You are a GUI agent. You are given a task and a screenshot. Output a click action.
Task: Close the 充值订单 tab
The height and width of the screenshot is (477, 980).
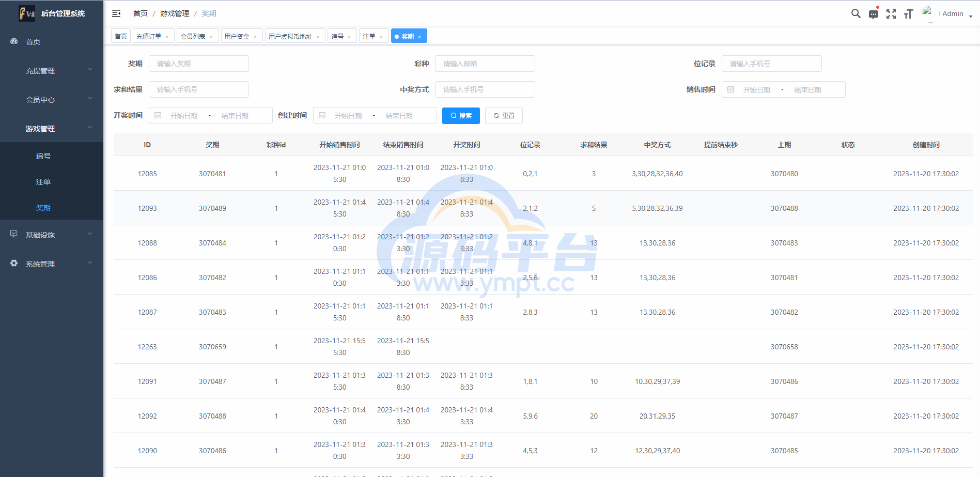pyautogui.click(x=167, y=37)
